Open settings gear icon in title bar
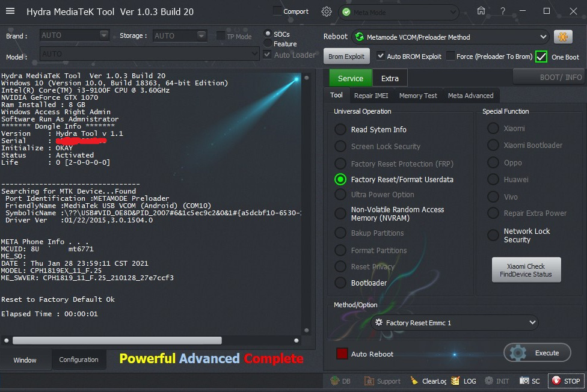The image size is (587, 392). 327,11
